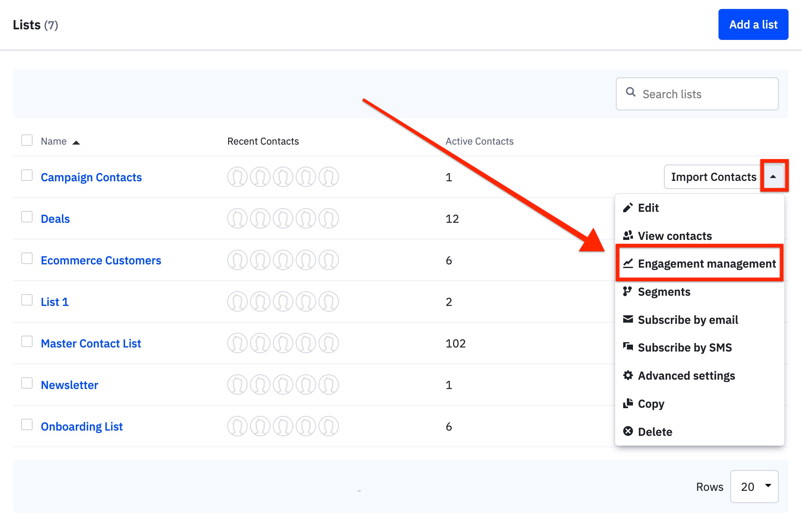802x532 pixels.
Task: Click the Add a list button
Action: tap(753, 24)
